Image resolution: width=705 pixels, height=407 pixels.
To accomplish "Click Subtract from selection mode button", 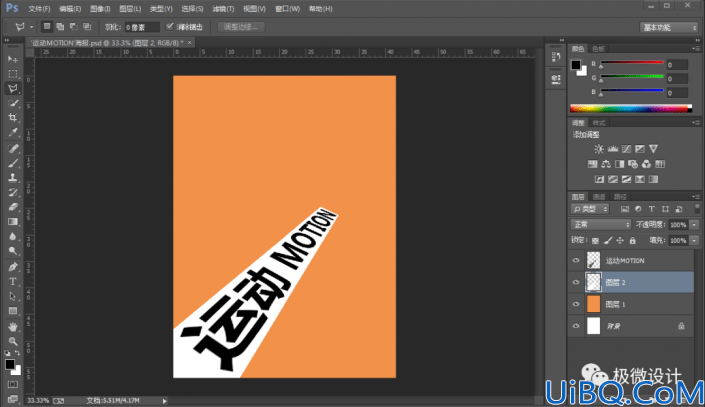I will (73, 27).
